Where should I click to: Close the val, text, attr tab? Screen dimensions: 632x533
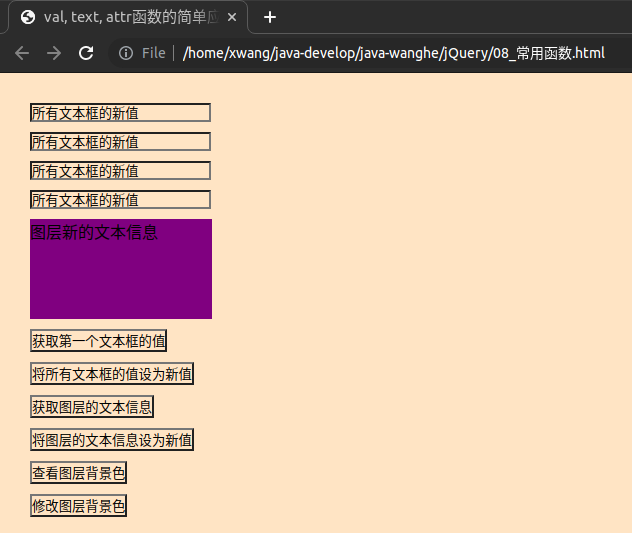tap(232, 17)
